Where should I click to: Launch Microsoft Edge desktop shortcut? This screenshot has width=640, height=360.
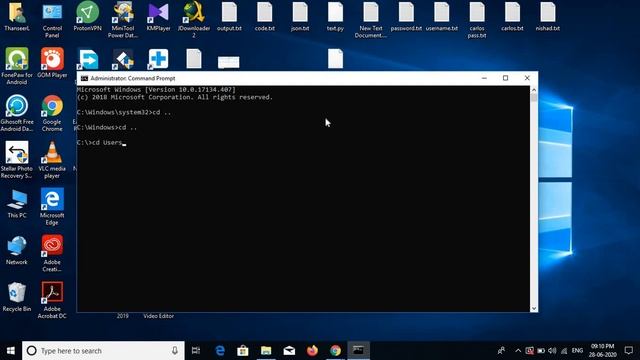point(52,207)
